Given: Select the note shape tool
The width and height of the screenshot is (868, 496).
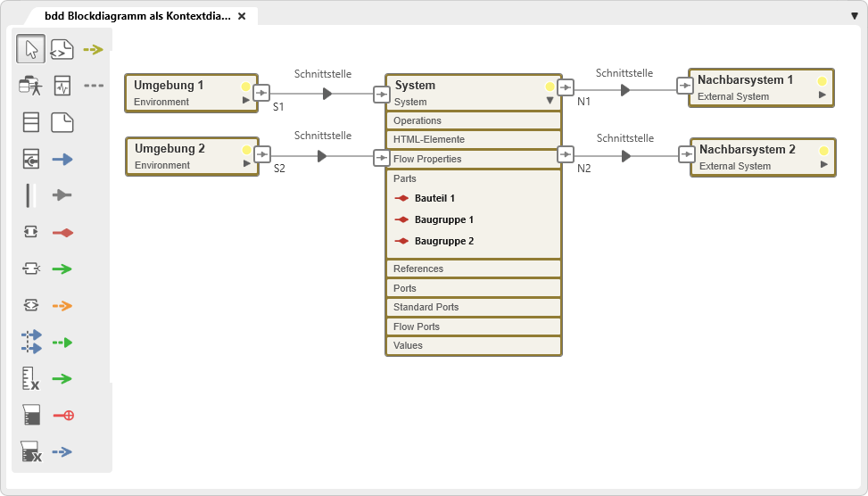Looking at the screenshot, I should click(62, 122).
